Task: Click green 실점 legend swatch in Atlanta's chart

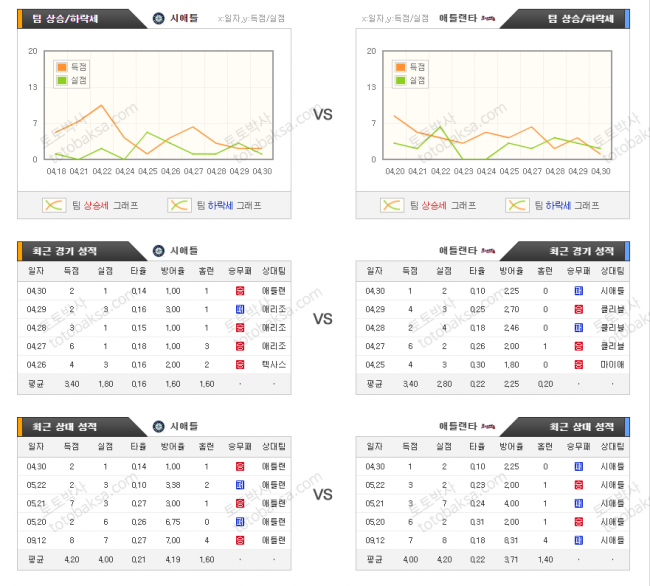Action: (x=401, y=80)
